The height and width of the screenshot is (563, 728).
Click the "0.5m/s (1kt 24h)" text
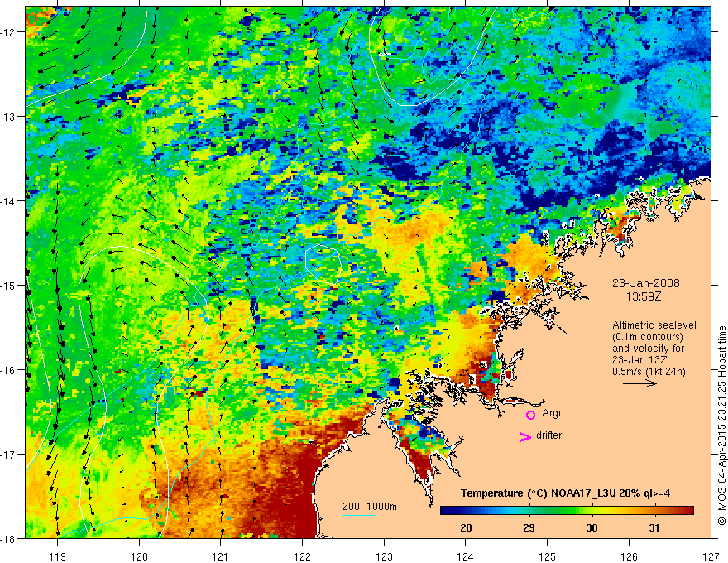coord(649,372)
